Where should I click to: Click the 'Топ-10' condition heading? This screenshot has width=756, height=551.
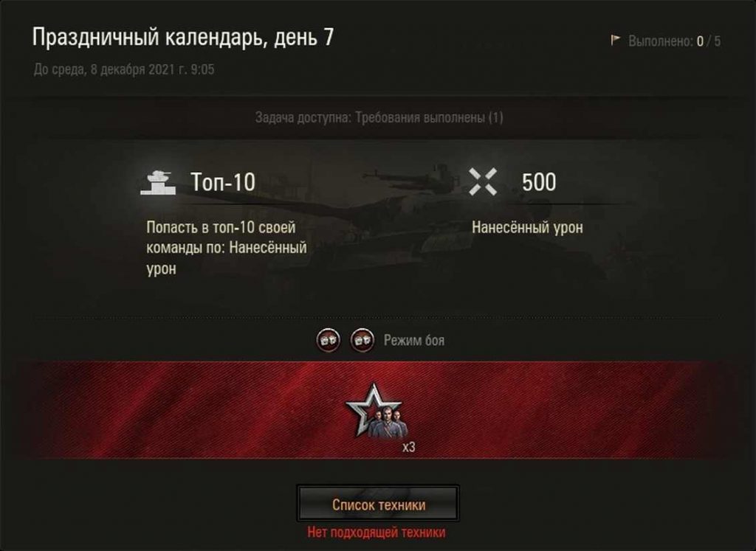point(223,182)
